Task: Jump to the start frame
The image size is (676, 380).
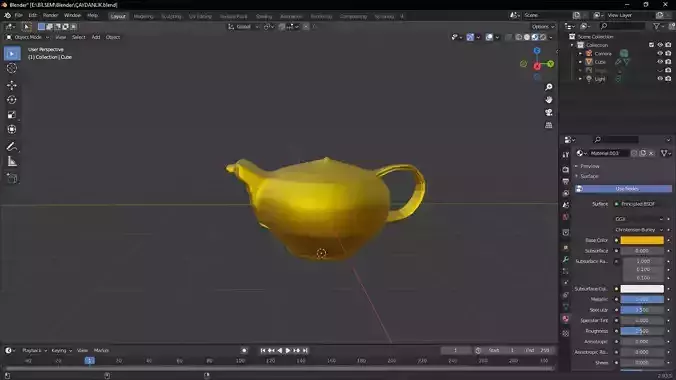Action: click(263, 351)
